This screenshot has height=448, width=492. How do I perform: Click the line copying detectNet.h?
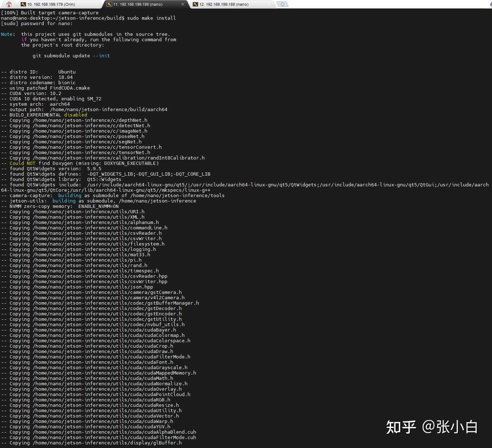click(x=76, y=125)
